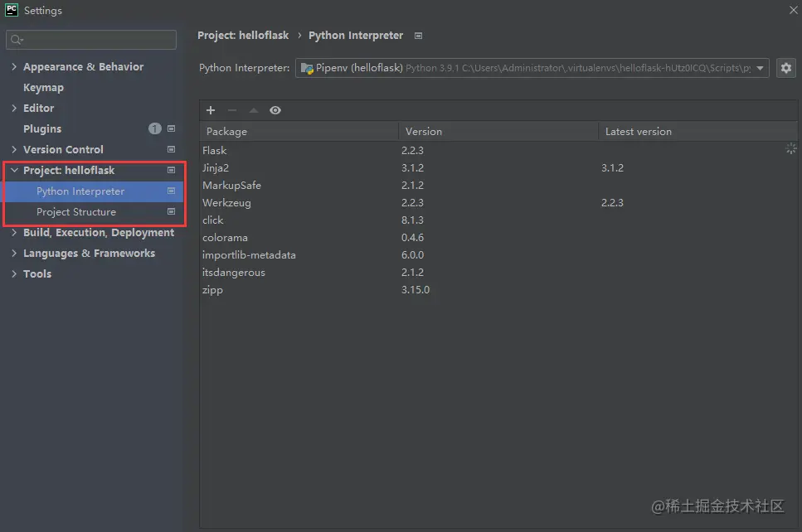The height and width of the screenshot is (532, 802).
Task: Open the Python Interpreter dropdown arrow
Action: (x=760, y=68)
